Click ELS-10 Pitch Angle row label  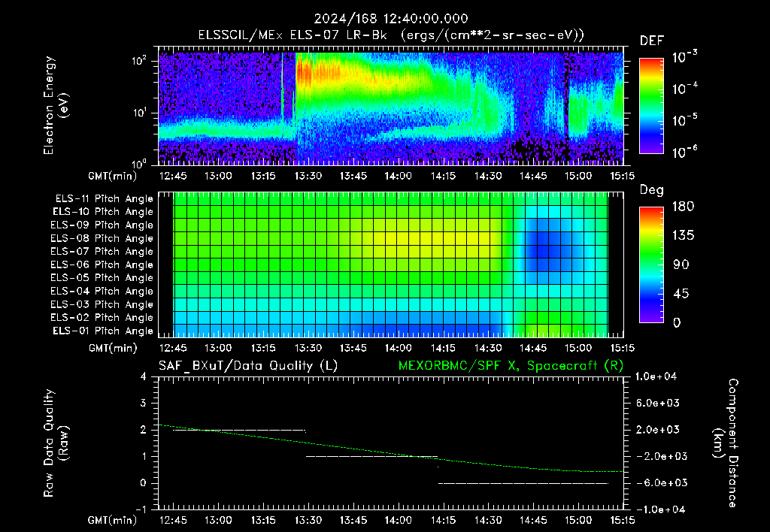(x=103, y=212)
